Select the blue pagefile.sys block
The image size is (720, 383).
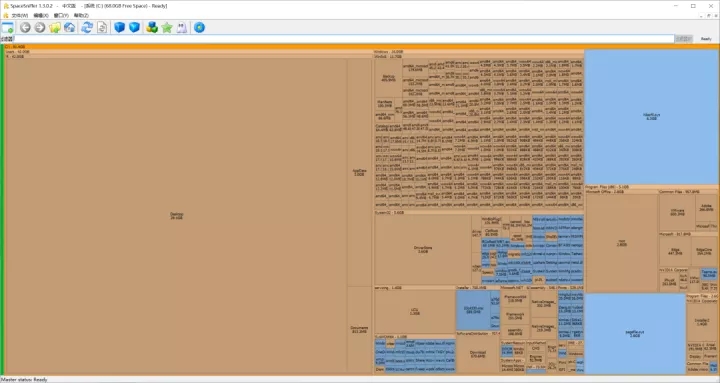click(x=635, y=334)
